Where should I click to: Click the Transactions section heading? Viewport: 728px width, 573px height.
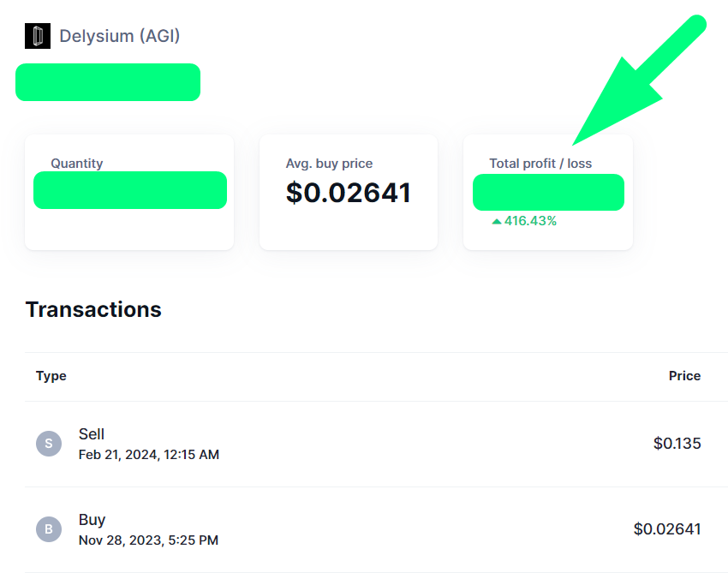(92, 309)
